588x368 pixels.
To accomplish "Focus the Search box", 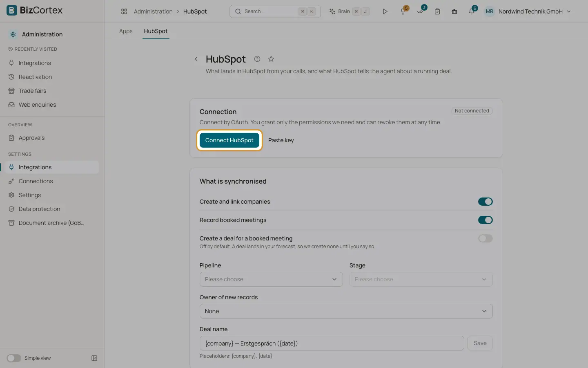I will 275,11.
